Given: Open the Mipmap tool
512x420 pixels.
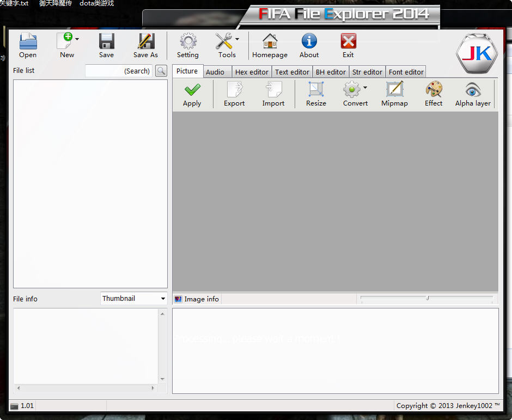Looking at the screenshot, I should [394, 94].
